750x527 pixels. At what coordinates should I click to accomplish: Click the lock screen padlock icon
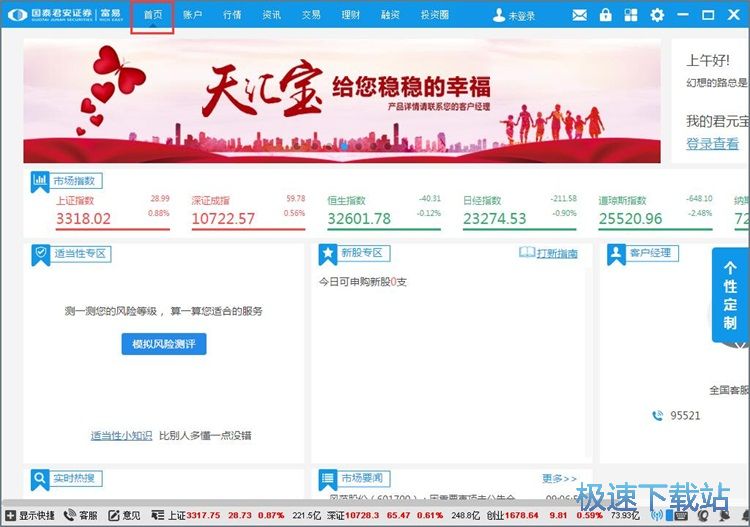605,15
